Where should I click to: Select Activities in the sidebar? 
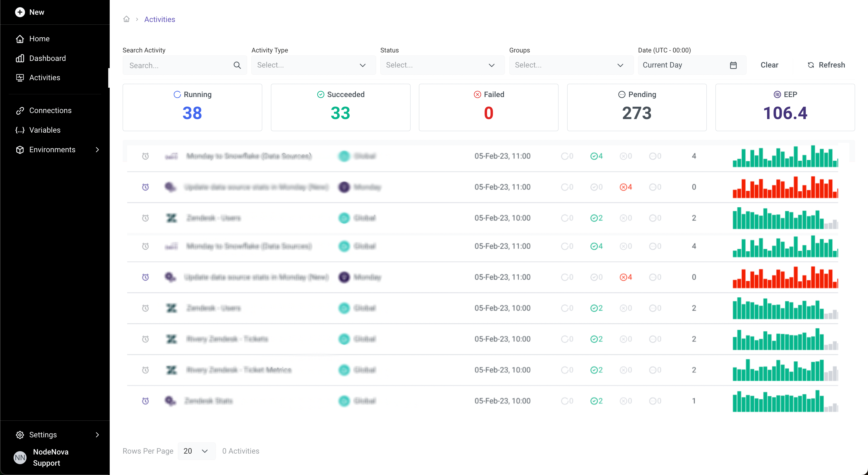point(45,77)
